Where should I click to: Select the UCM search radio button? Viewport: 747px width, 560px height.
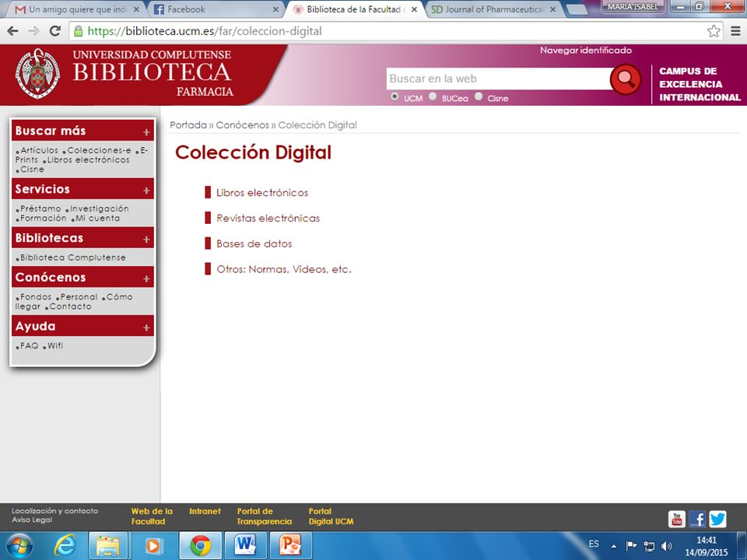click(395, 96)
